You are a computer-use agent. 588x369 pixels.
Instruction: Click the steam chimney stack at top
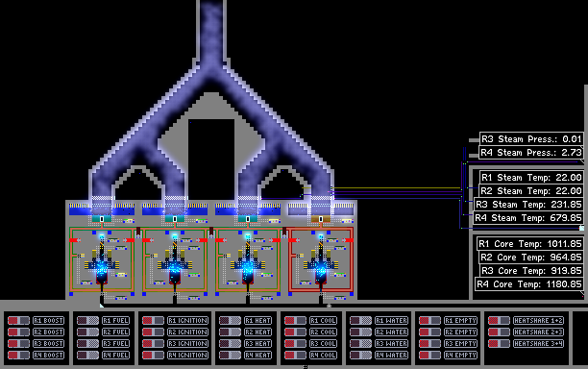coord(212,30)
